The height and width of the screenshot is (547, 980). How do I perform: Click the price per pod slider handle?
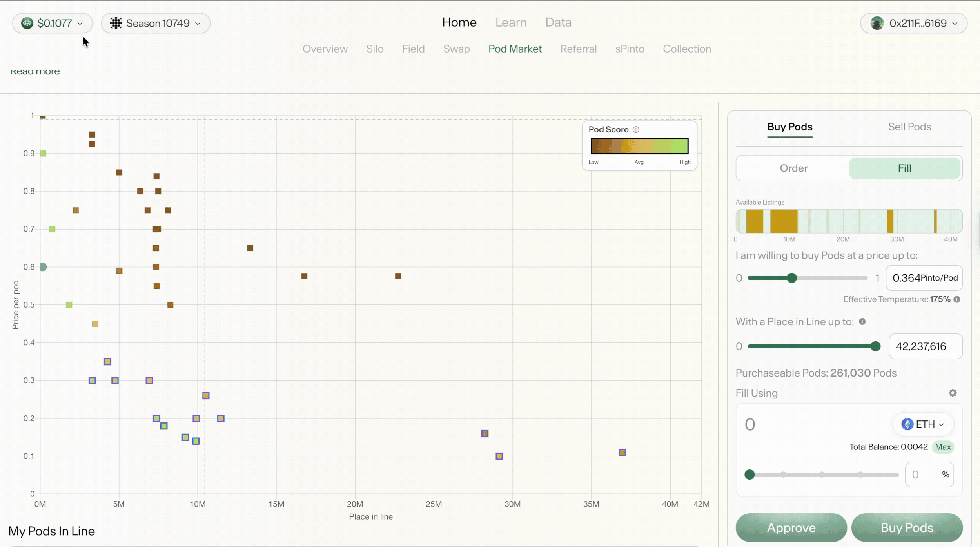(x=792, y=278)
